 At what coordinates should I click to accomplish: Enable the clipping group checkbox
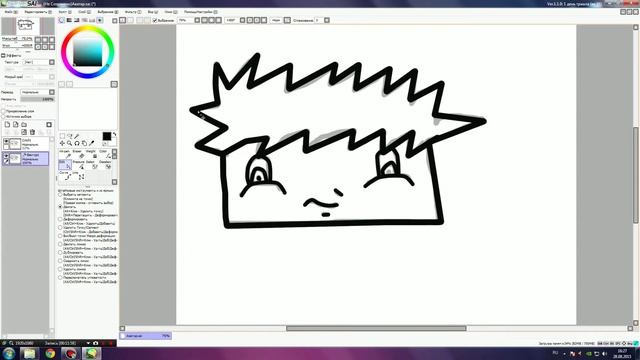click(3, 111)
